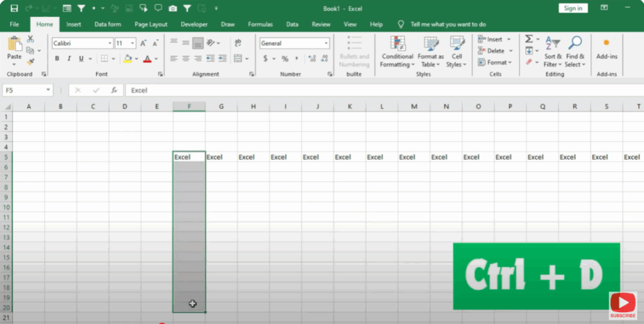Open the General number format dropdown

tap(326, 43)
